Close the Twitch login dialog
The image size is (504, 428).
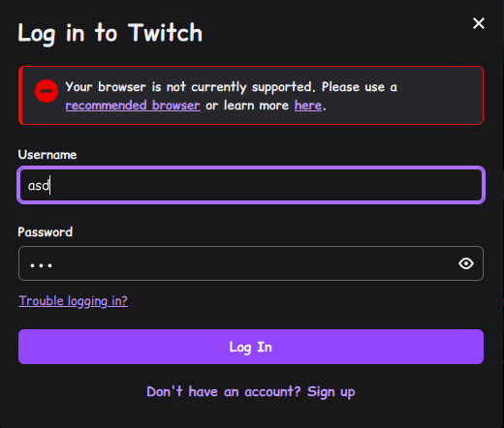point(479,23)
